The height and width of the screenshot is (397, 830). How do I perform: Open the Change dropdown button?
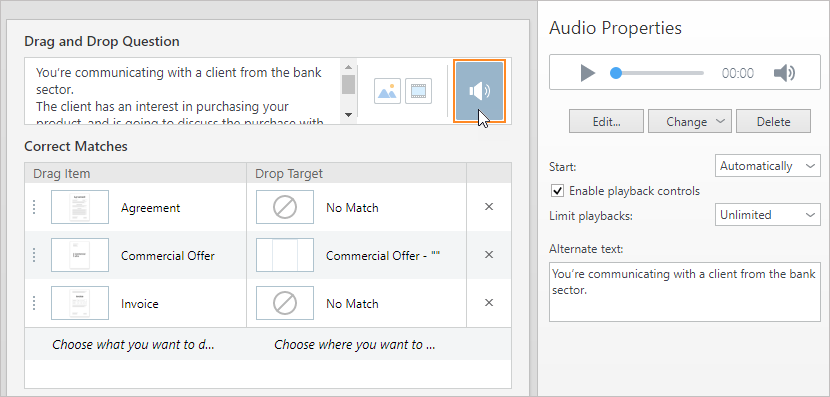[x=690, y=121]
